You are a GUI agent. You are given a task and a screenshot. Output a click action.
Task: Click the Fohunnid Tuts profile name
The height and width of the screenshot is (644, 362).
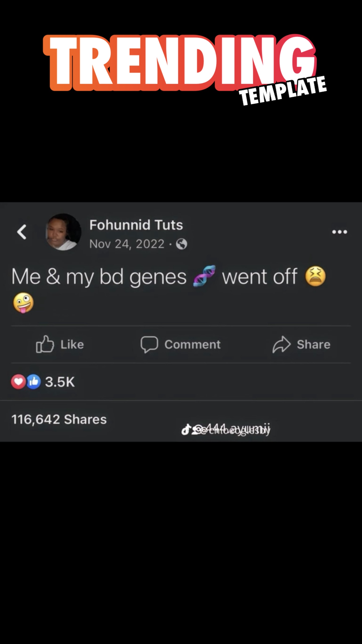[136, 225]
